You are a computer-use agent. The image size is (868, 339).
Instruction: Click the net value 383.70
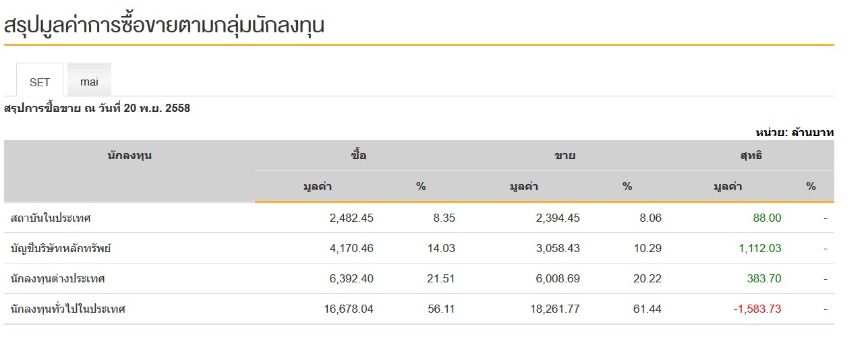coord(763,279)
